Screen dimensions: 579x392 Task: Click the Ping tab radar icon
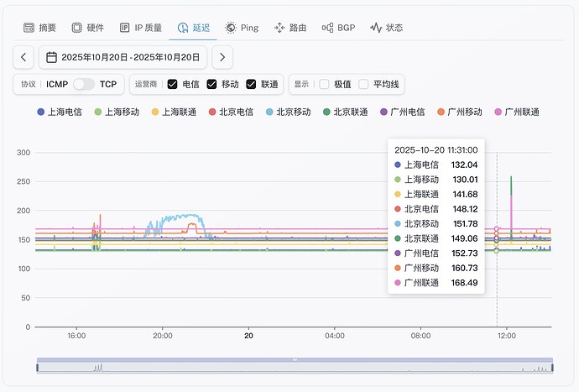(231, 28)
